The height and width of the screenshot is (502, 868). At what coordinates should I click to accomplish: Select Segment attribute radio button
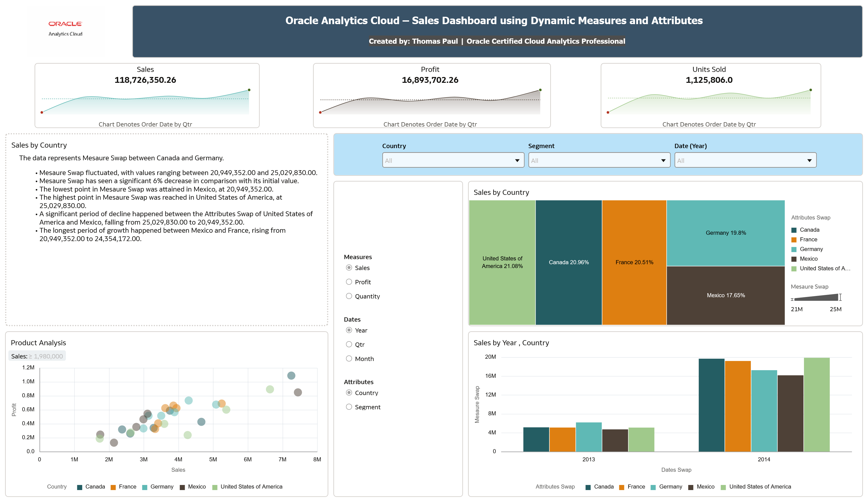(x=349, y=407)
